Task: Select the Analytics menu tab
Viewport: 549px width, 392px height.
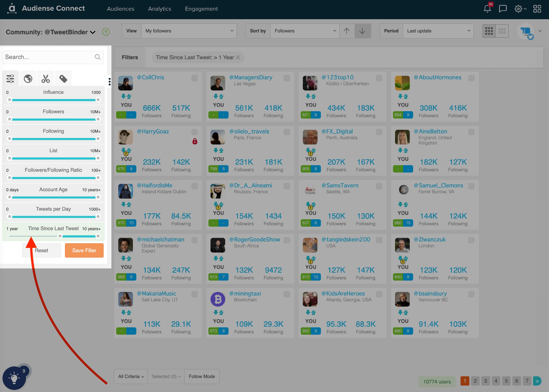Action: [x=160, y=8]
